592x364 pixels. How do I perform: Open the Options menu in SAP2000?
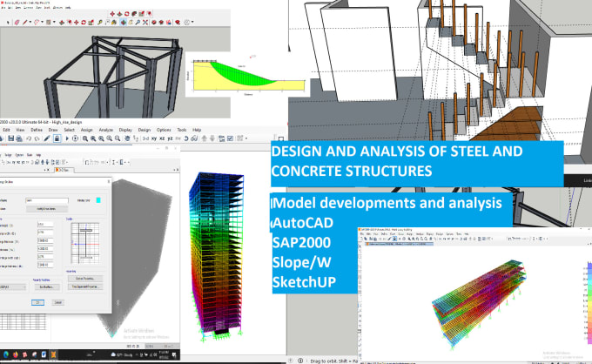164,130
